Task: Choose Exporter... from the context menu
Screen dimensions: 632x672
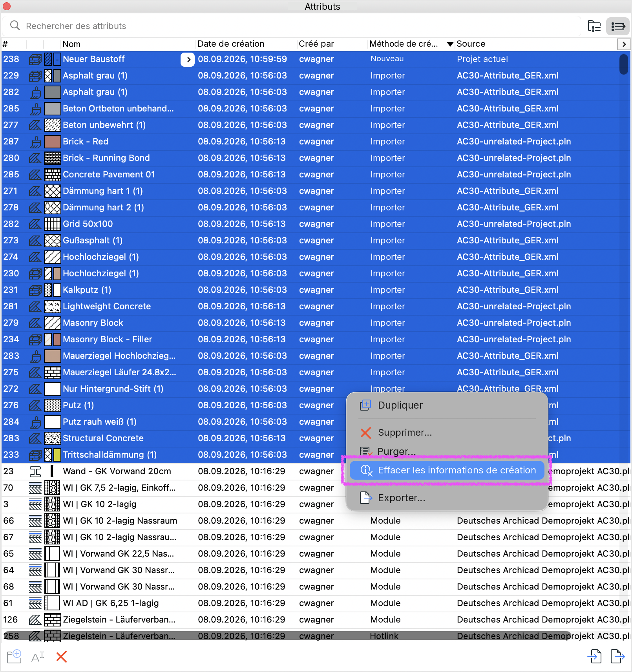Action: [x=447, y=498]
